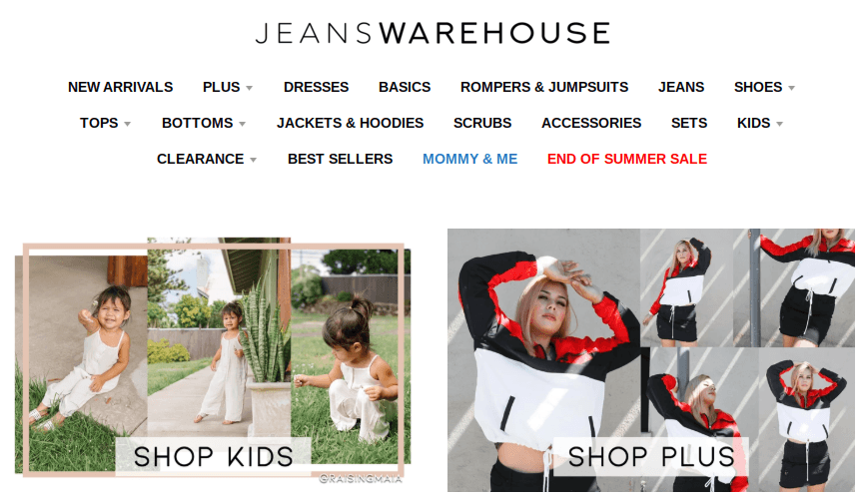868x501 pixels.
Task: Expand the Clearance dropdown arrow
Action: pos(253,160)
